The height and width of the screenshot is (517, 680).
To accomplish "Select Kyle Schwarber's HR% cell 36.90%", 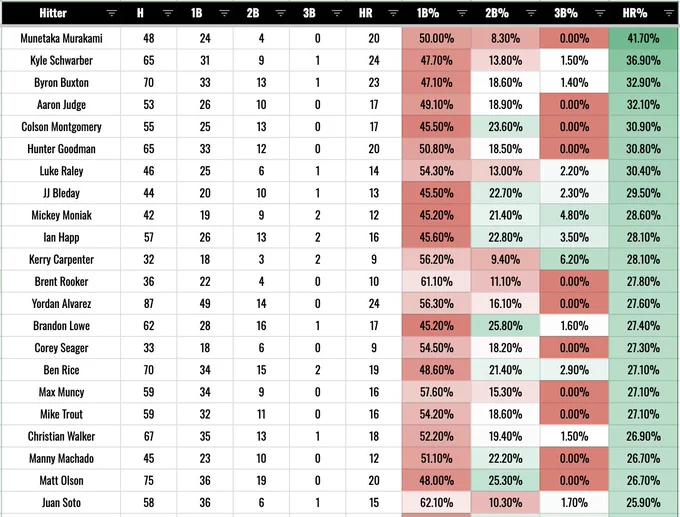I will 643,60.
